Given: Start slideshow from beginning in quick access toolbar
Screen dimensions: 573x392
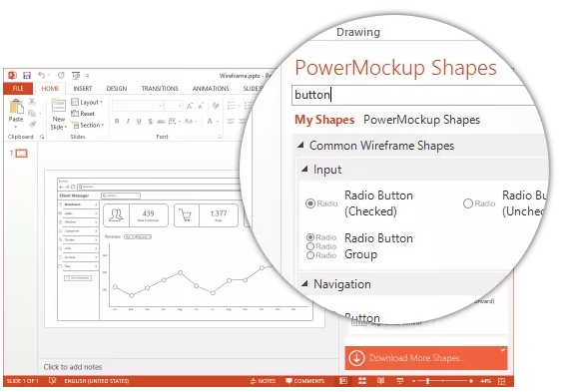Looking at the screenshot, I should pyautogui.click(x=76, y=75).
